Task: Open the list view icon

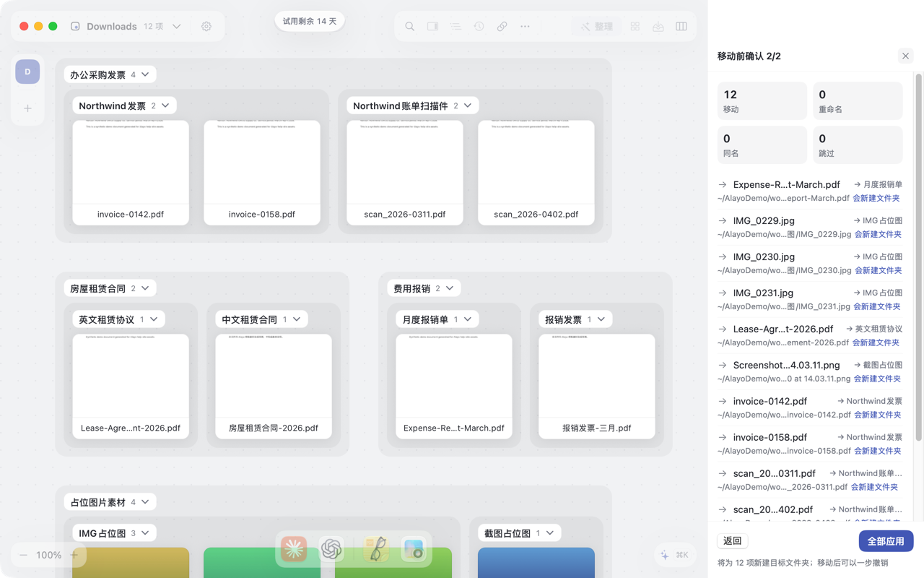Action: pyautogui.click(x=456, y=27)
